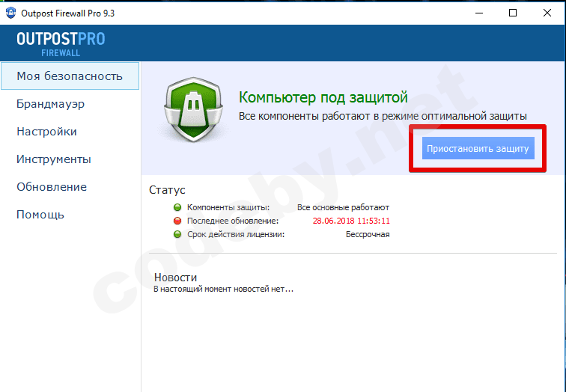Click the Компьютер под защитой heading
The height and width of the screenshot is (392, 566).
pyautogui.click(x=323, y=97)
